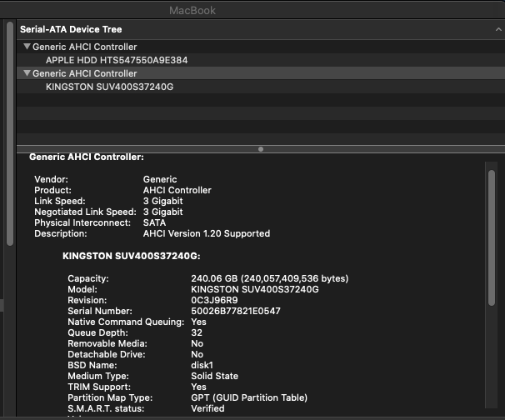Click the Detachable Drive value No

(x=197, y=355)
